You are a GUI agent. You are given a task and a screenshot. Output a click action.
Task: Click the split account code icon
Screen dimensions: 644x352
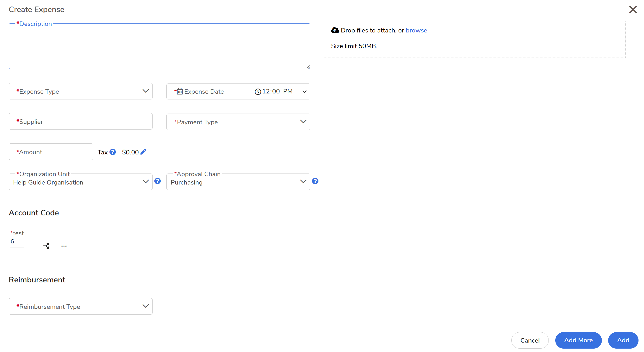point(46,246)
